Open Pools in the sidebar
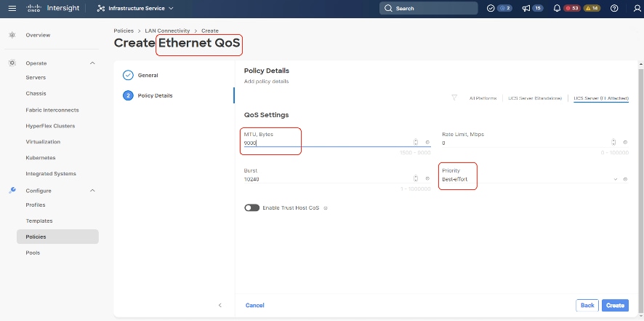The height and width of the screenshot is (321, 644). click(33, 253)
